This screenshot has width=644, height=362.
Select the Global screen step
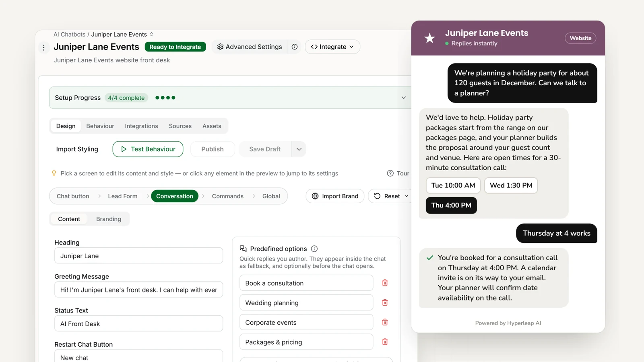tap(271, 196)
